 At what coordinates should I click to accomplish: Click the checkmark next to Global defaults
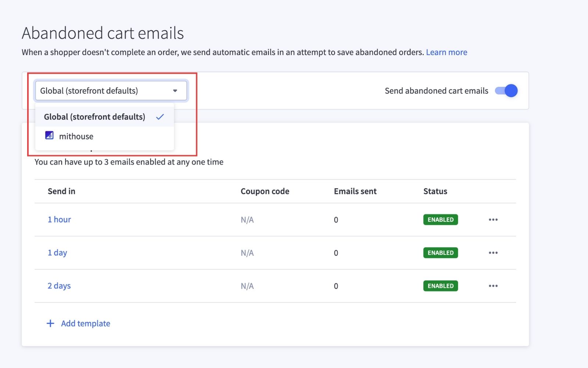(x=160, y=117)
